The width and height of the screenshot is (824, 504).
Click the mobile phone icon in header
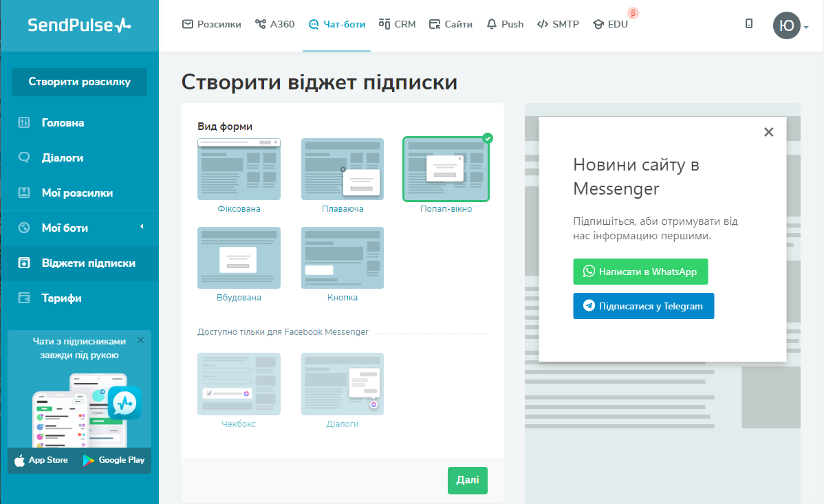point(749,23)
